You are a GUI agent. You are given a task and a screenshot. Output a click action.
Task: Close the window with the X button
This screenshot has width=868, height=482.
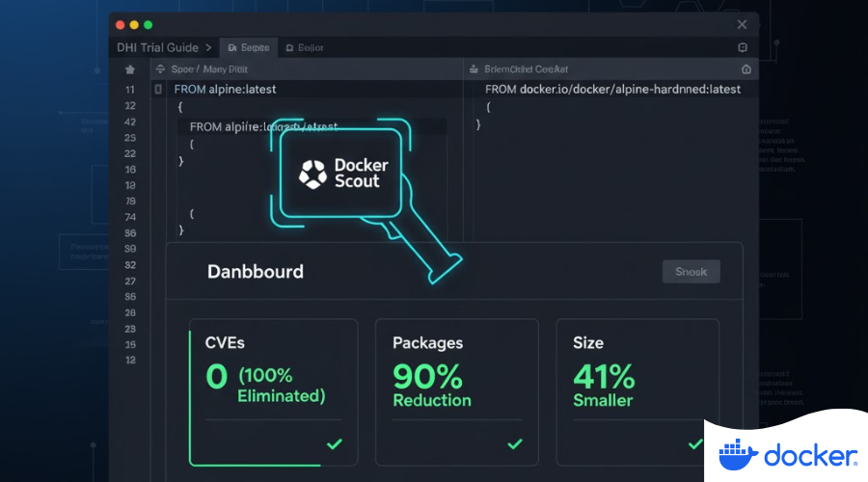(742, 24)
